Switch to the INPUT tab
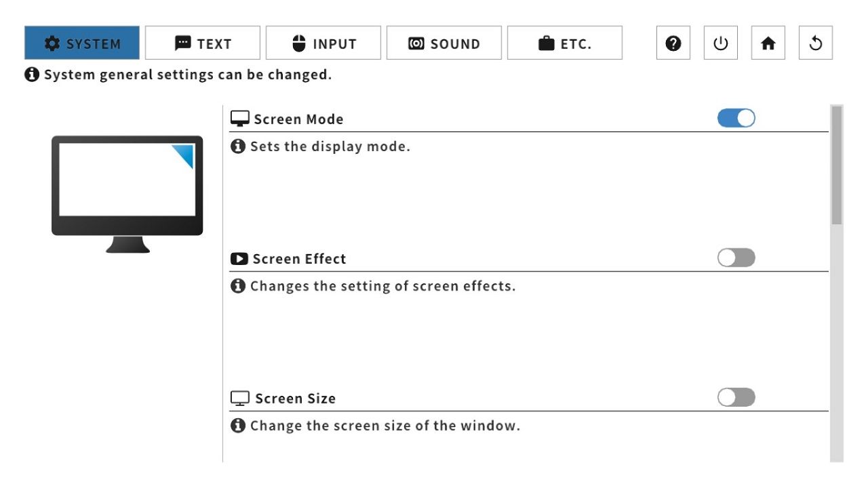The height and width of the screenshot is (488, 868). 323,43
